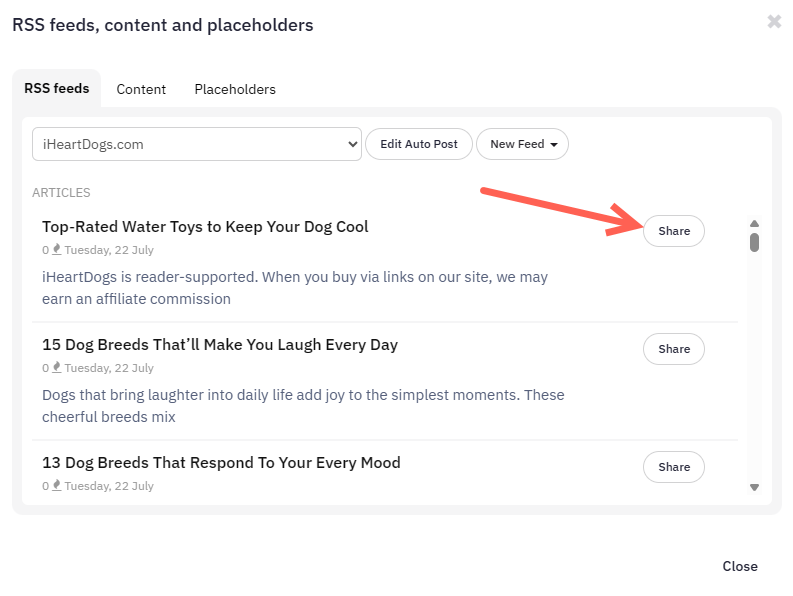Screen dimensions: 793x596
Task: Click the X icon to dismiss the dialog
Action: (x=774, y=21)
